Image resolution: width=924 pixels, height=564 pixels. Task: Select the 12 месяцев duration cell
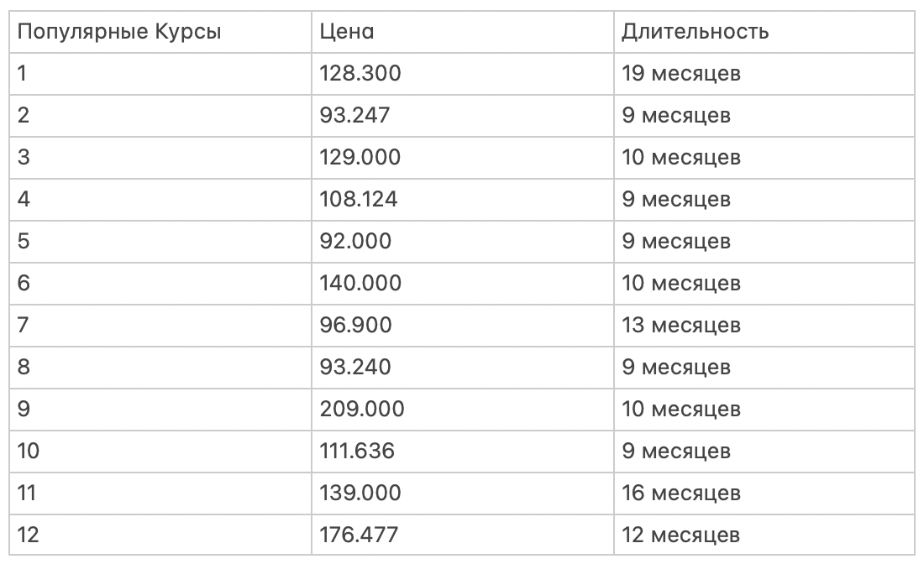pyautogui.click(x=681, y=535)
